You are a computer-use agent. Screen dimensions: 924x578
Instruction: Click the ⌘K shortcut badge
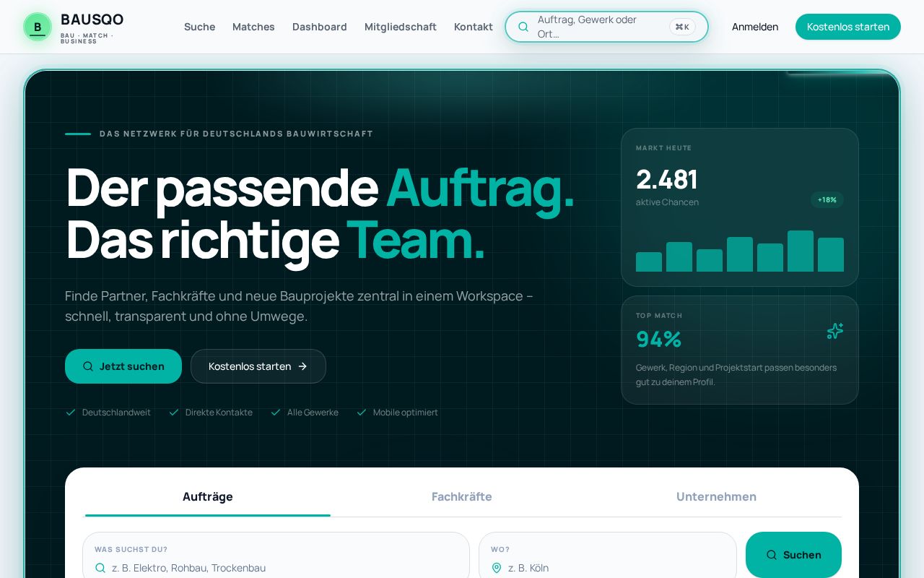coord(682,27)
